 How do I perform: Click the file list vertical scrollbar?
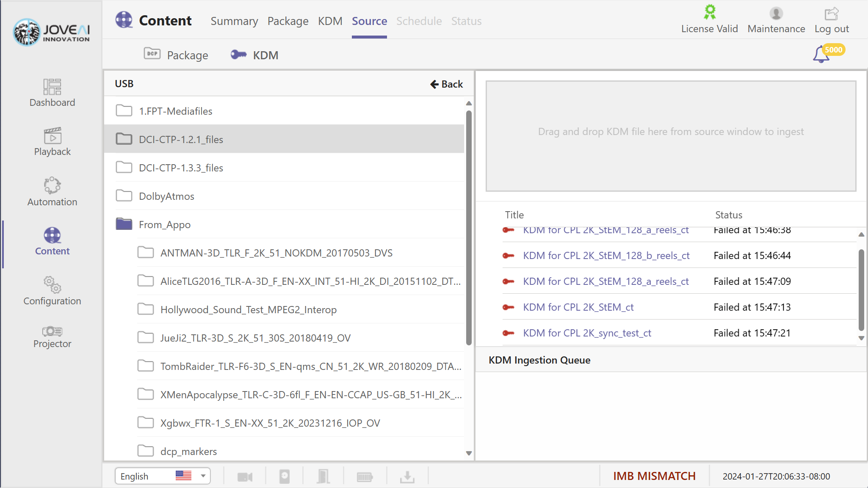click(469, 229)
